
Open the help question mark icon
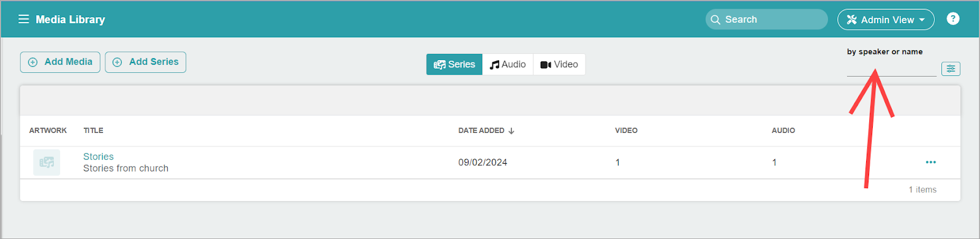[953, 19]
